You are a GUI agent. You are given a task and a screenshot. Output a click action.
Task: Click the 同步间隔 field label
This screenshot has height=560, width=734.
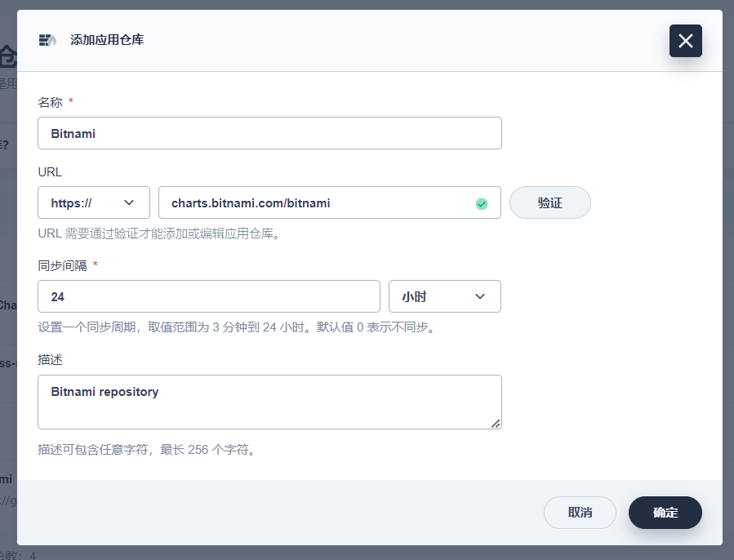[x=63, y=265]
